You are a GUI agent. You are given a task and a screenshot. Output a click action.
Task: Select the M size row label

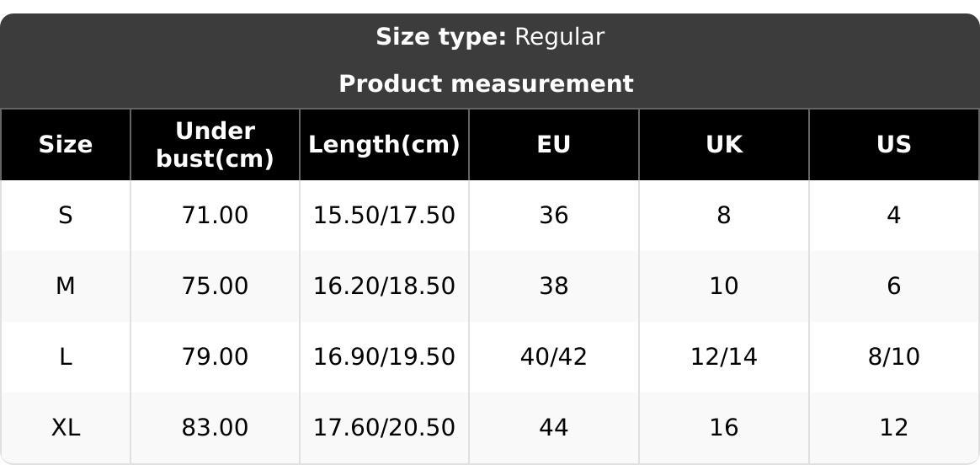[x=66, y=286]
